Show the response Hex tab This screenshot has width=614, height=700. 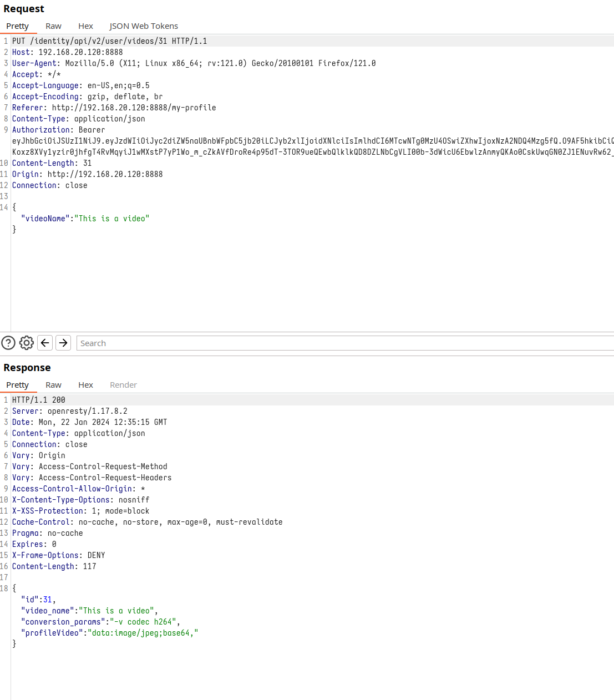click(85, 385)
